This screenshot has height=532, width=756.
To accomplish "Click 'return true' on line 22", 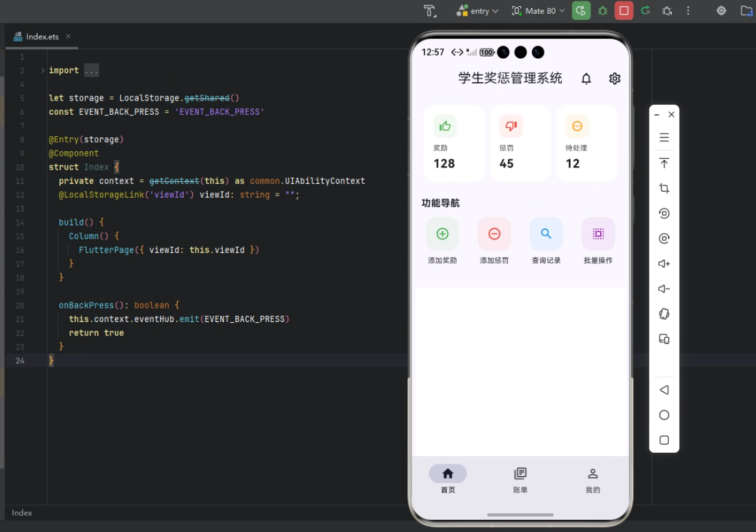I will tap(96, 333).
